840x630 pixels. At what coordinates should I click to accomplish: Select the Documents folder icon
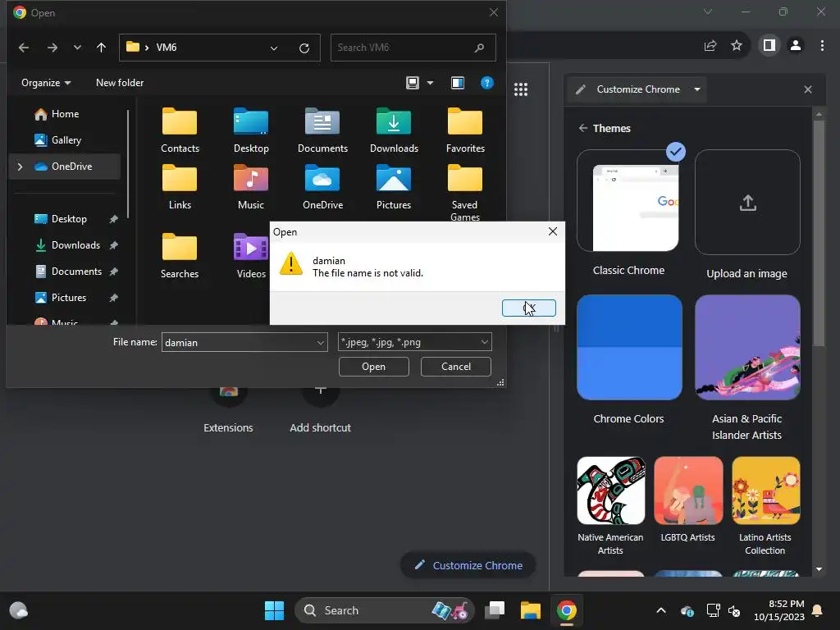(322, 130)
